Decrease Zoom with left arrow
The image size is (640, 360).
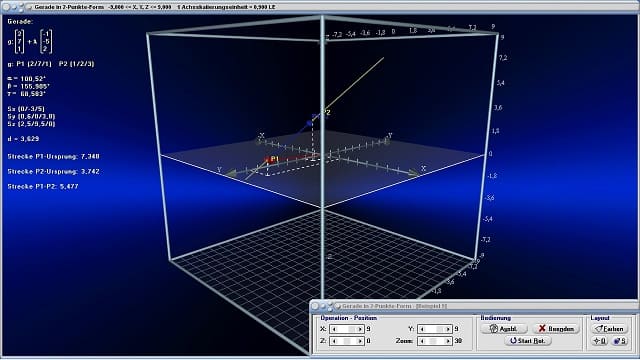tap(422, 341)
